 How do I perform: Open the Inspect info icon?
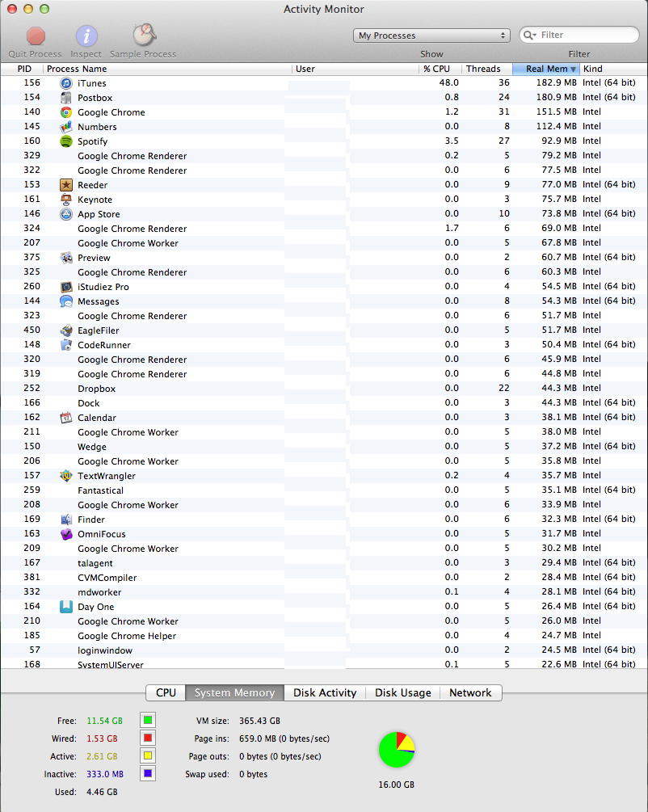click(86, 36)
